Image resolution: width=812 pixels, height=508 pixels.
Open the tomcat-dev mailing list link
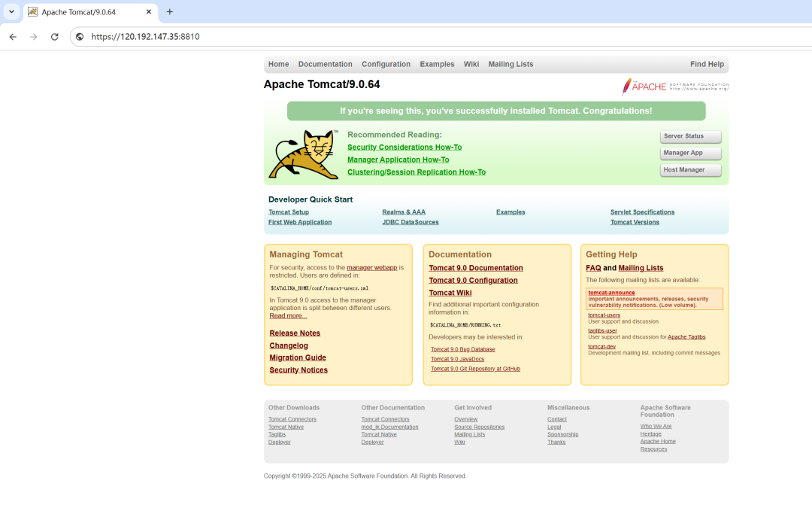(601, 347)
